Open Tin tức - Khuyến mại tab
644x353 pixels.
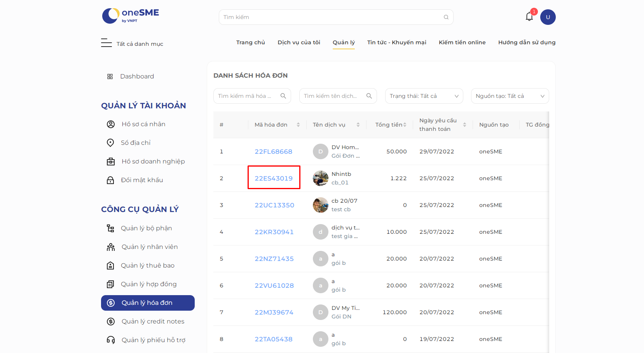[x=397, y=42]
